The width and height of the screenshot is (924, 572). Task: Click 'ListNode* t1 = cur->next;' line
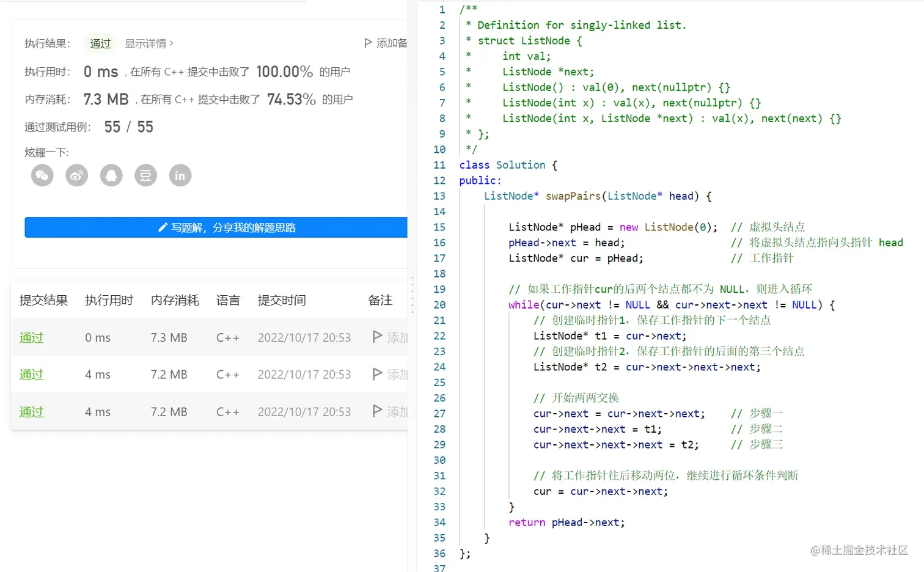coord(610,336)
